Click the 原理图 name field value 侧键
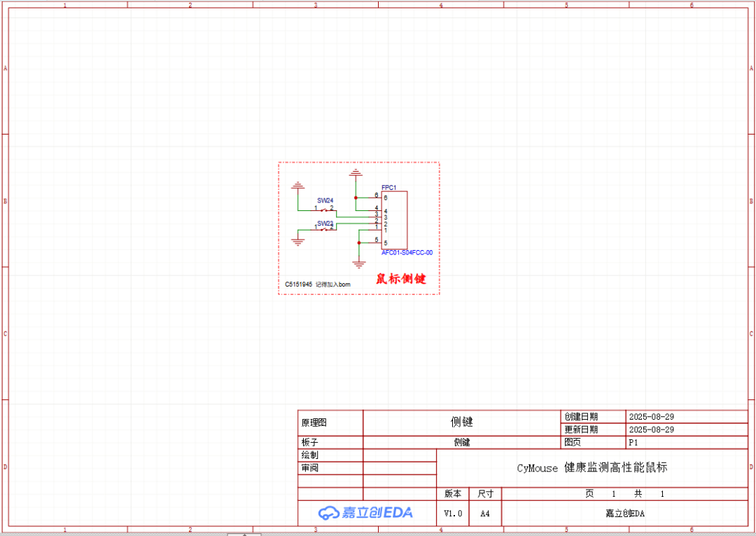Viewport: 756px width, 536px height. (x=462, y=422)
